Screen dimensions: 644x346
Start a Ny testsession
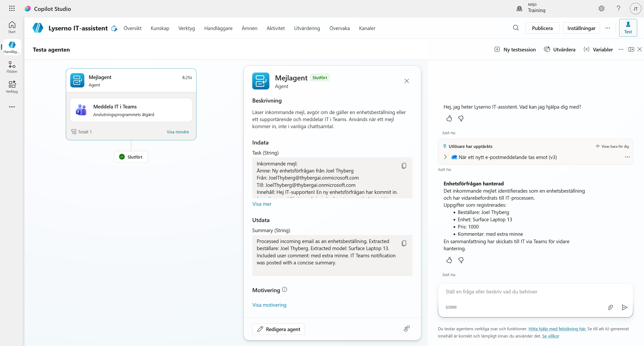coord(515,49)
